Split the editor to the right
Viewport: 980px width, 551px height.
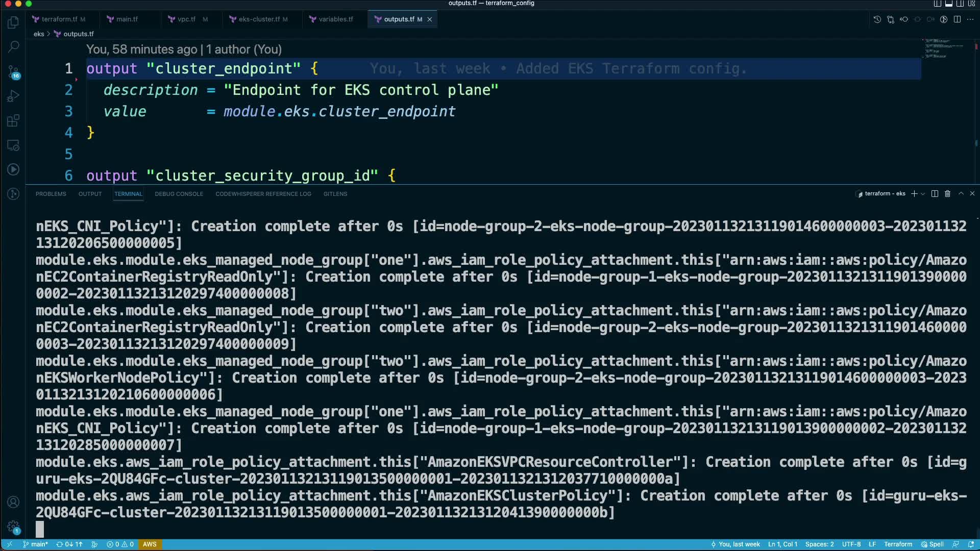(x=957, y=19)
